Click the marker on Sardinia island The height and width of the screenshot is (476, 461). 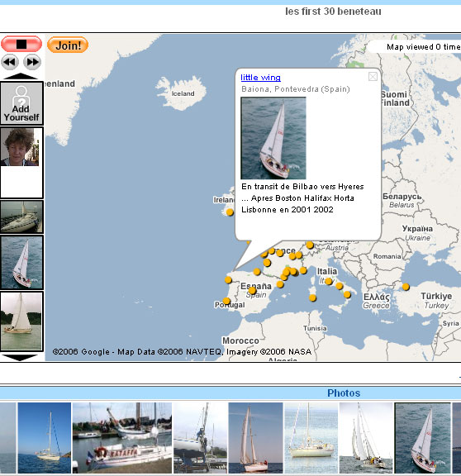[312, 297]
